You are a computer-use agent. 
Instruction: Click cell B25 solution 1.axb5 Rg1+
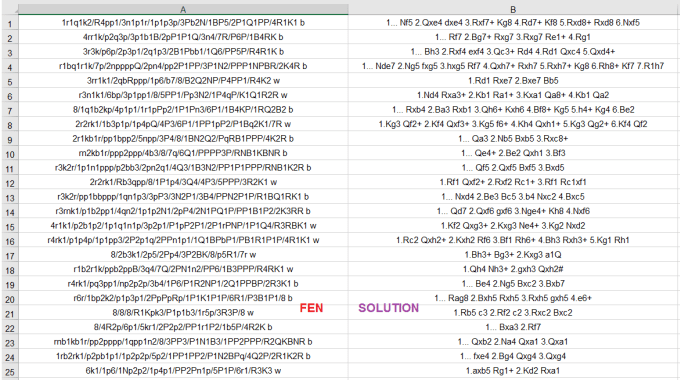[x=513, y=371]
